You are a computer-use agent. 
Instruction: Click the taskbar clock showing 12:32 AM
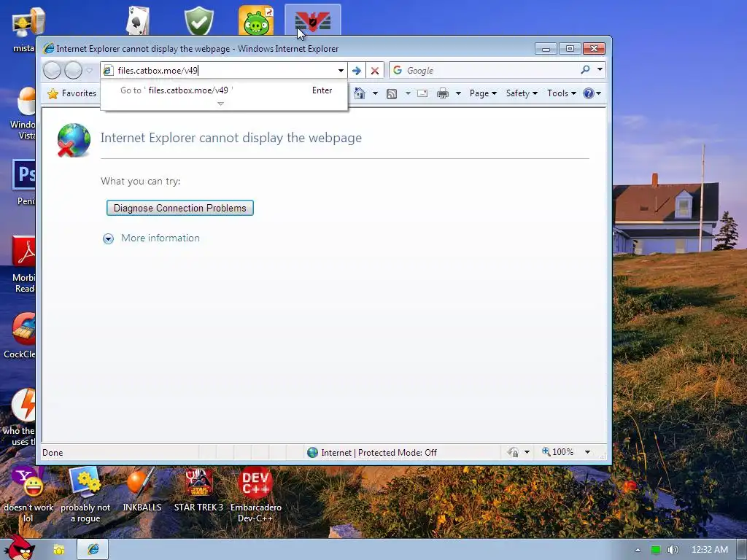click(x=709, y=550)
